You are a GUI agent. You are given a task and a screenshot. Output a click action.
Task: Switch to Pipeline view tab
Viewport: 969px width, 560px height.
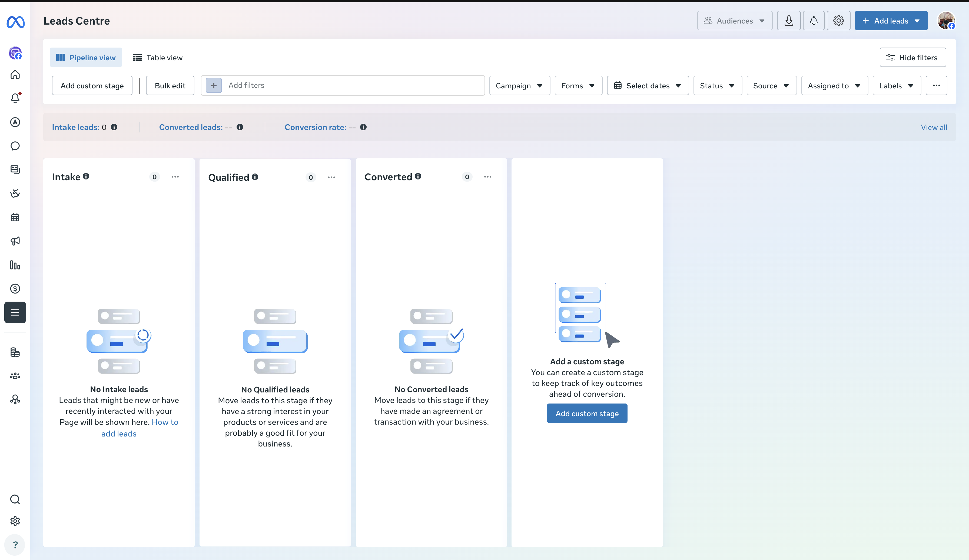click(x=86, y=57)
